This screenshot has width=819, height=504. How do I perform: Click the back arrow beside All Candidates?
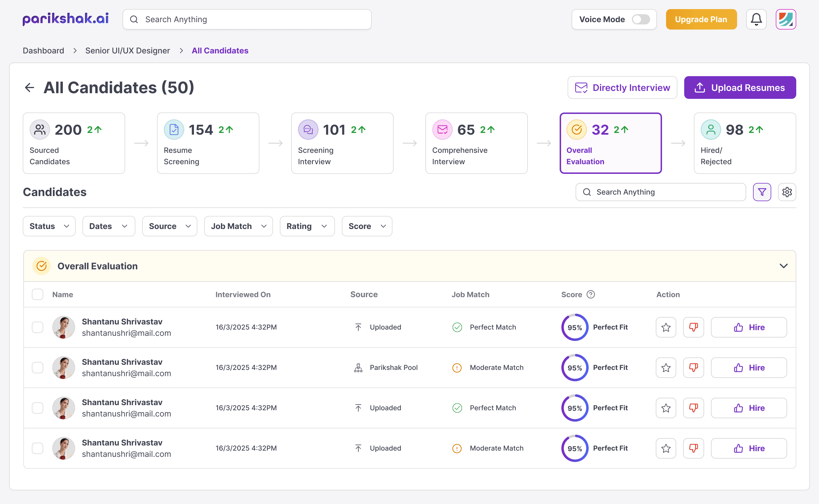pyautogui.click(x=30, y=88)
